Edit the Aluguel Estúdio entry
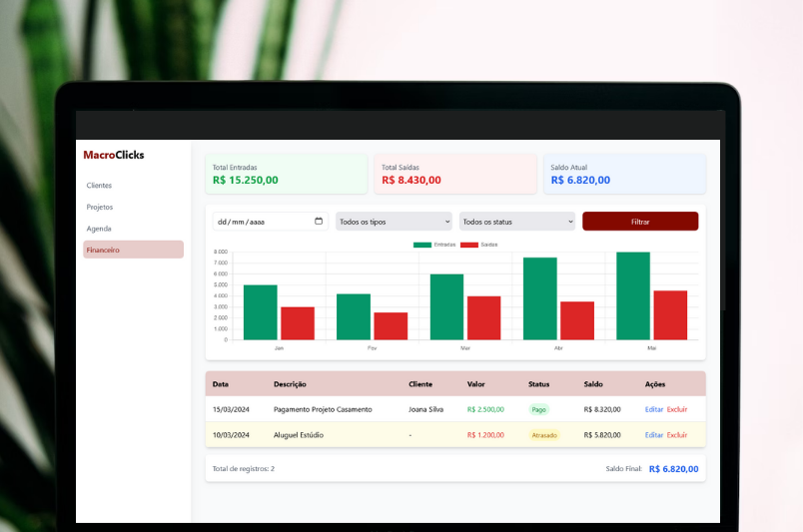 tap(654, 435)
